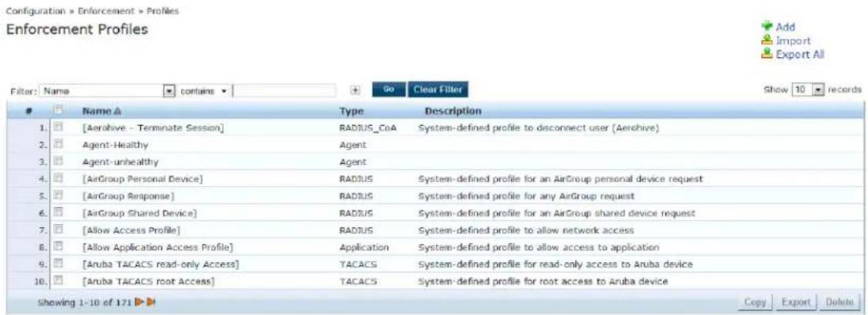The width and height of the screenshot is (868, 315).
Task: Click 'Showing 1-10 of 171' status text
Action: [x=86, y=303]
